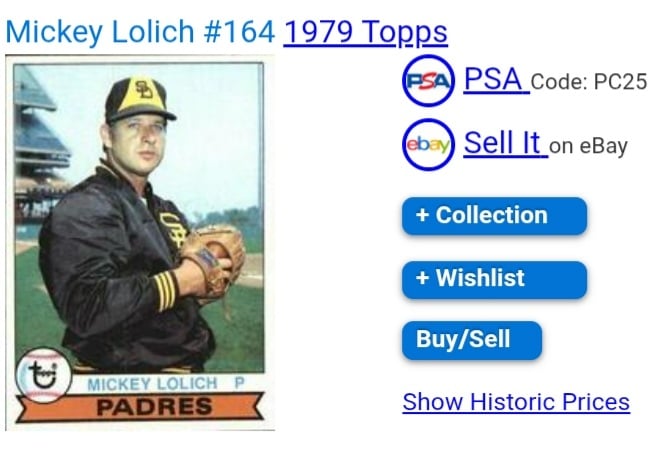The height and width of the screenshot is (451, 663).
Task: Show Historic Prices for this card
Action: [516, 402]
